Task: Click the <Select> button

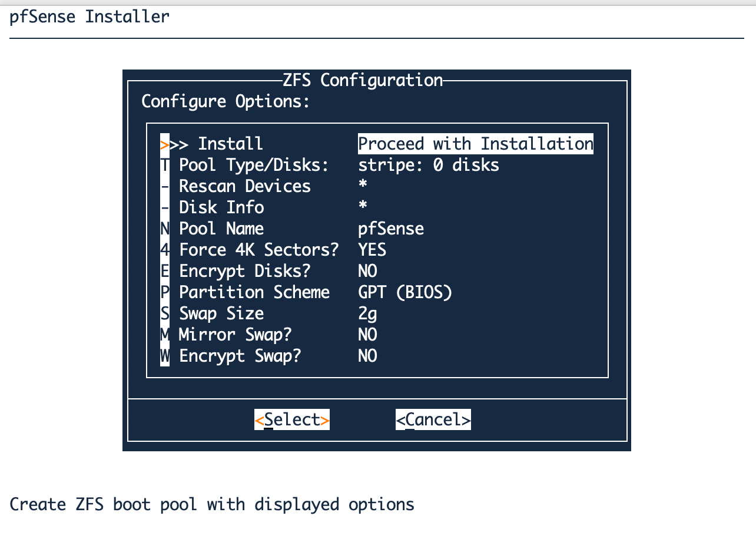Action: (x=292, y=419)
